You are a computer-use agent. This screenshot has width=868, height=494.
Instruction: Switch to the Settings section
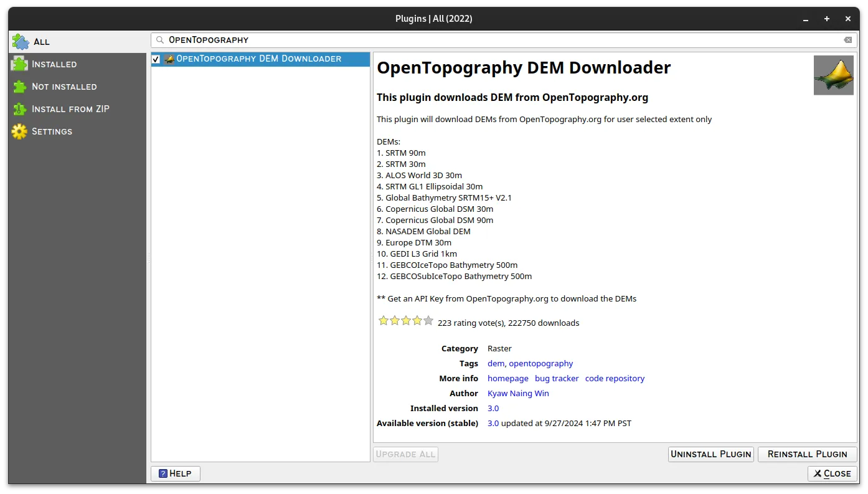[x=52, y=131]
